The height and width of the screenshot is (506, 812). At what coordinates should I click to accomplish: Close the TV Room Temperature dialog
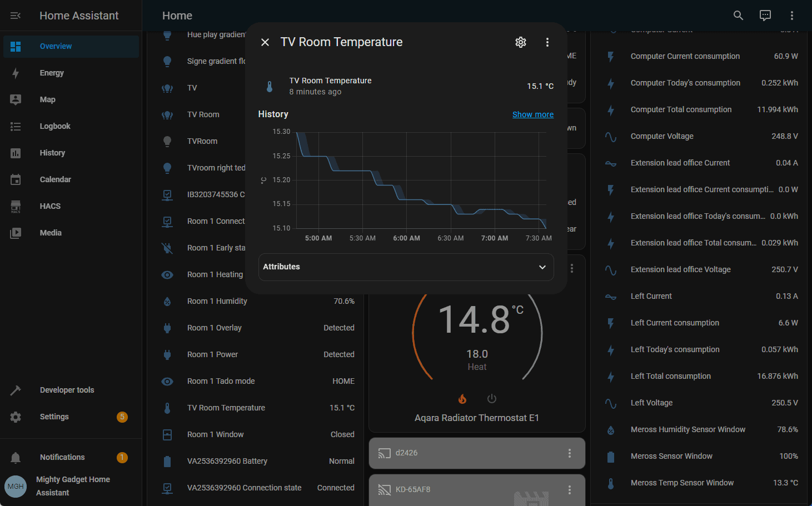click(x=265, y=42)
